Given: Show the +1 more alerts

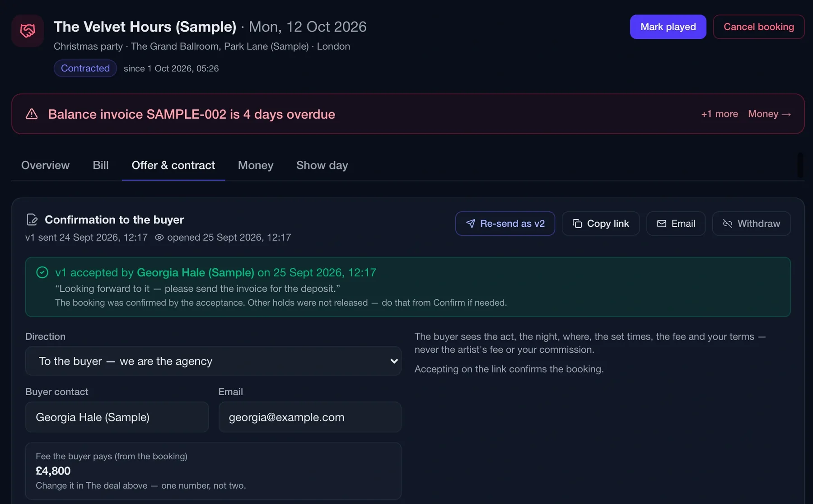Looking at the screenshot, I should point(720,114).
